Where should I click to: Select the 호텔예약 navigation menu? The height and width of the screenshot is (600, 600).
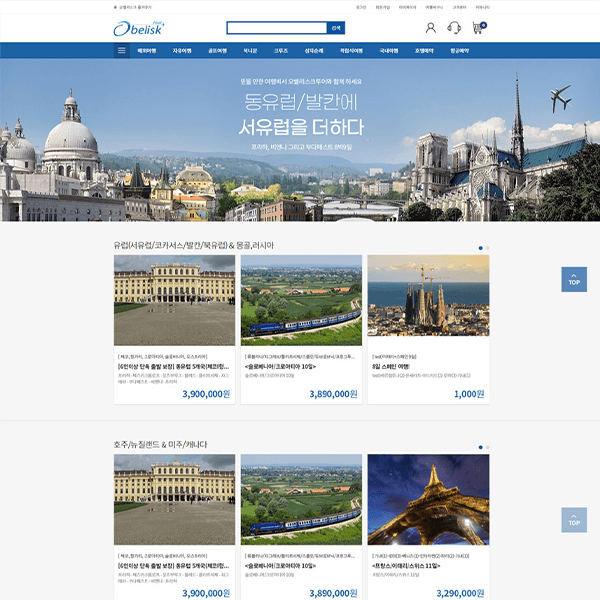click(x=424, y=51)
